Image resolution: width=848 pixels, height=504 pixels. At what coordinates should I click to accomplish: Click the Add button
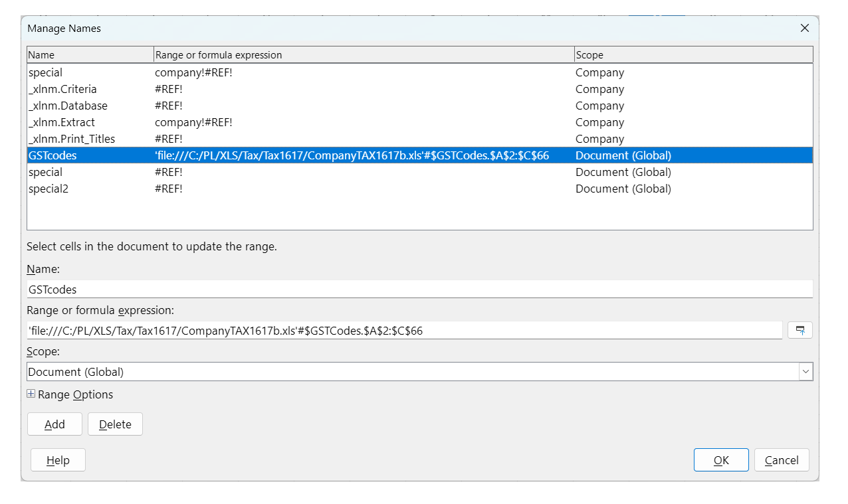click(x=54, y=424)
